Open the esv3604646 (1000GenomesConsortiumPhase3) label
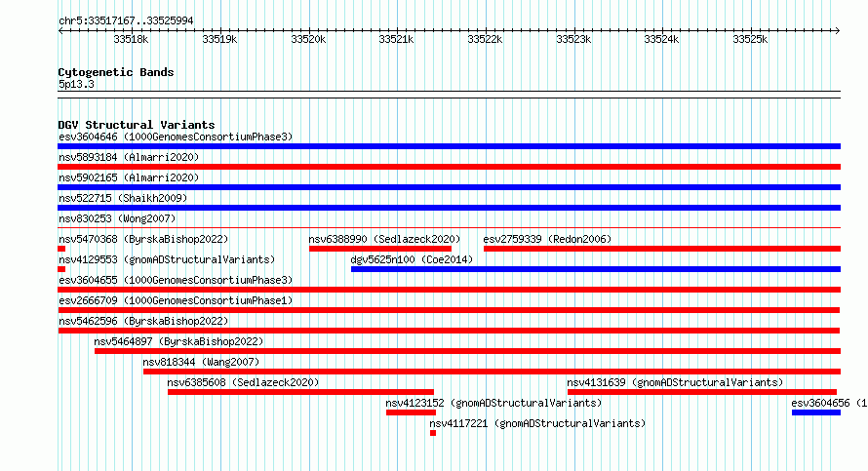The width and height of the screenshot is (868, 471). (x=176, y=137)
